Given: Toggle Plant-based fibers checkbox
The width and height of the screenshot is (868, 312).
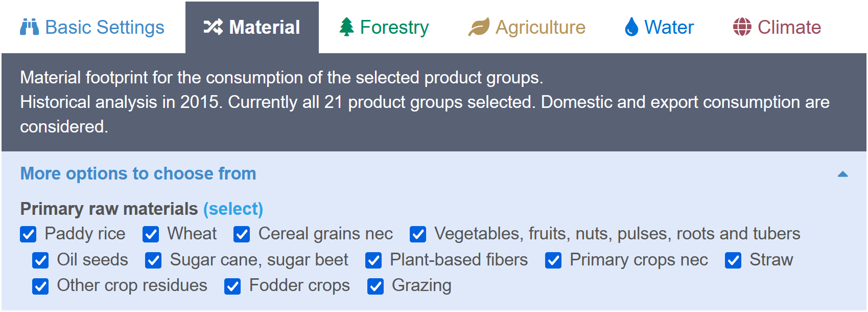Looking at the screenshot, I should click(373, 260).
